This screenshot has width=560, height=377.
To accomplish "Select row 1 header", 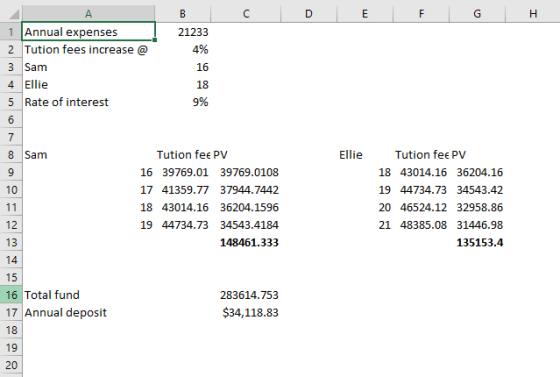I will [11, 32].
